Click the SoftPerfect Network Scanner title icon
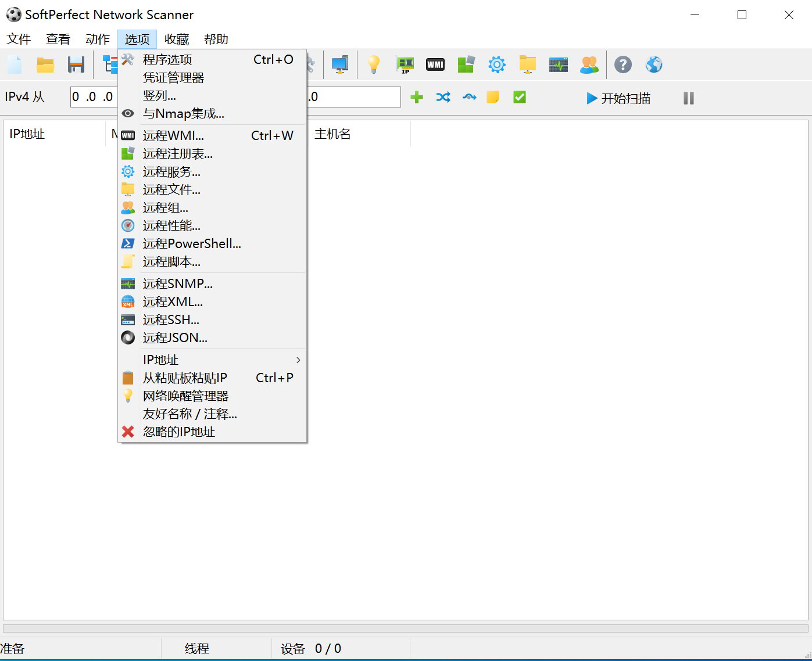Image resolution: width=812 pixels, height=661 pixels. tap(13, 15)
